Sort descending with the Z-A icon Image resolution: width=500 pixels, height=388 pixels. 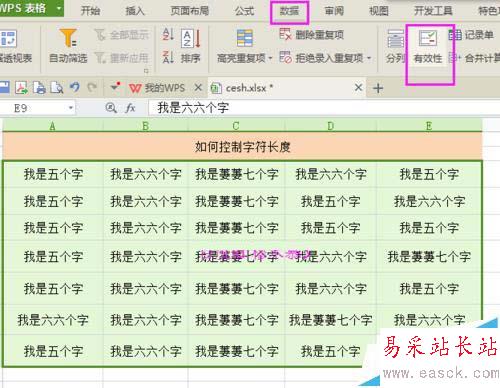[168, 57]
